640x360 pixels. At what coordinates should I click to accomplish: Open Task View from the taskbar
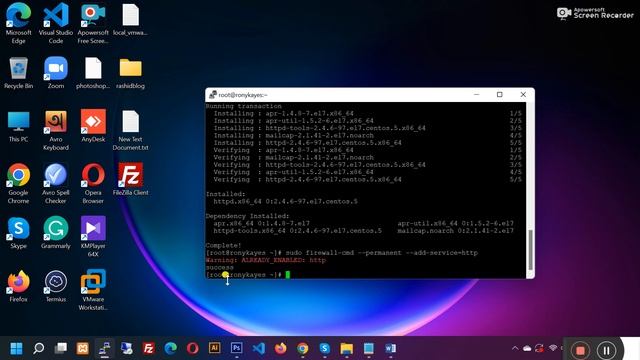tap(60, 349)
